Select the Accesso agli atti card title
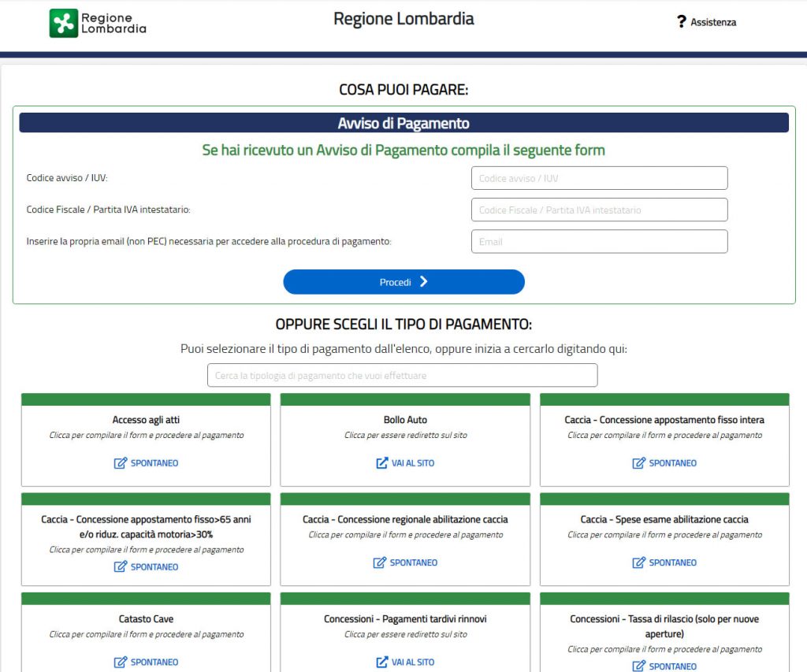 [x=146, y=420]
